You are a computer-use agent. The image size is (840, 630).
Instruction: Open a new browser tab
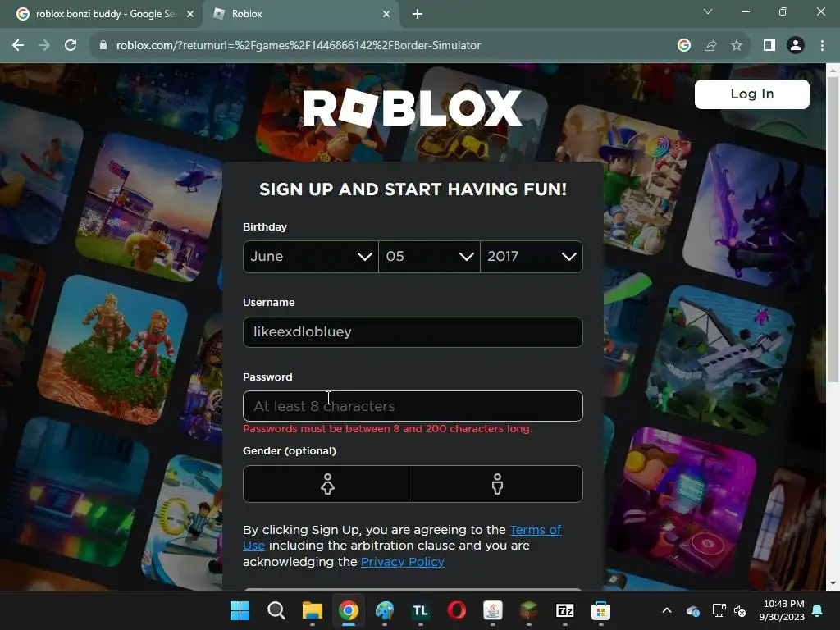(x=418, y=15)
